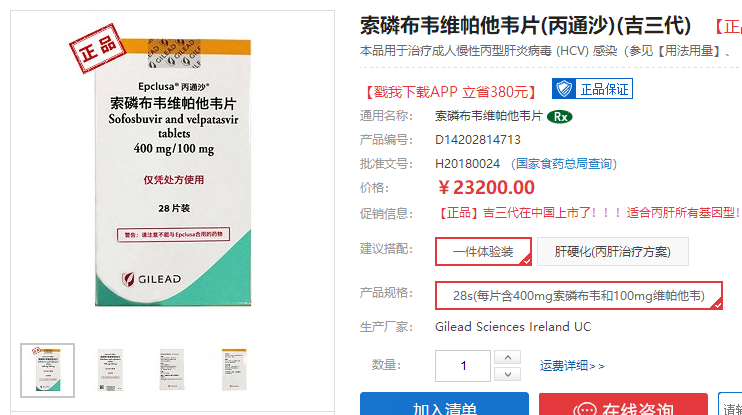Click product number D14202814713
Screen dimensions: 742x415
[477, 140]
